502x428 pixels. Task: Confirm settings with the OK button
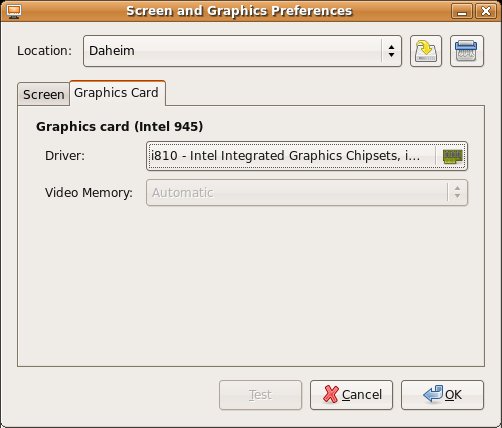442,395
